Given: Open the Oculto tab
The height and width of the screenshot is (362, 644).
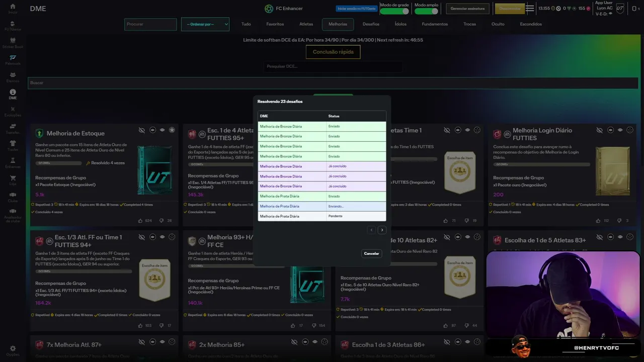Looking at the screenshot, I should click(498, 24).
